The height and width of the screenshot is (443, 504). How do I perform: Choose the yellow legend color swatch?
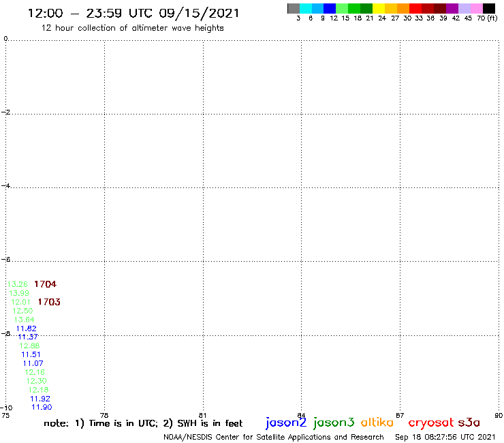378,8
